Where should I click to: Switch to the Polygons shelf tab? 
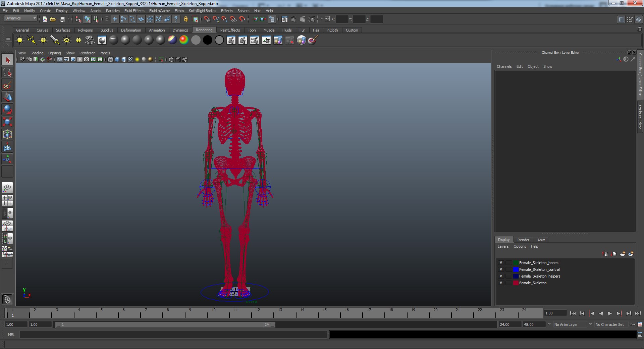pos(85,30)
